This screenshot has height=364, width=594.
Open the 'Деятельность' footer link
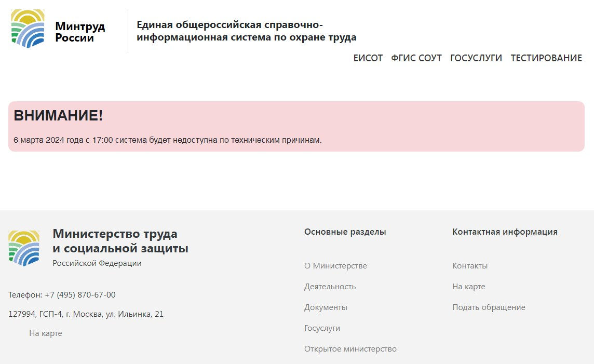point(330,287)
